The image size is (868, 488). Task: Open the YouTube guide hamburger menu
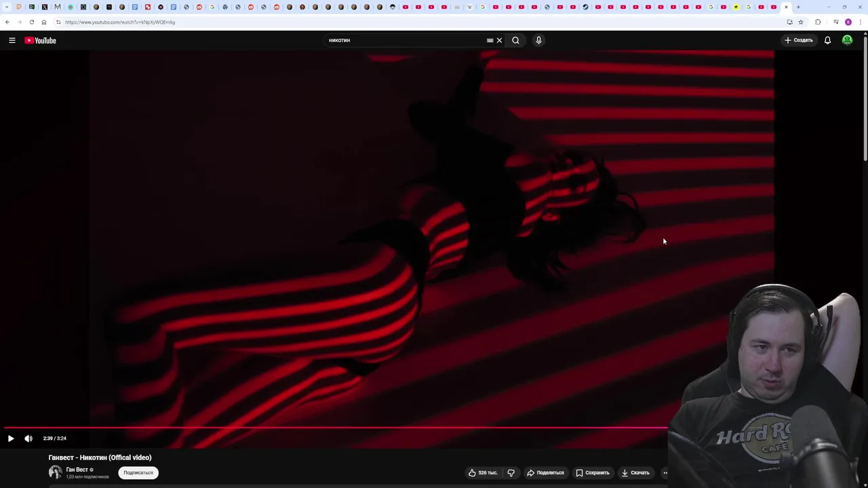click(12, 40)
